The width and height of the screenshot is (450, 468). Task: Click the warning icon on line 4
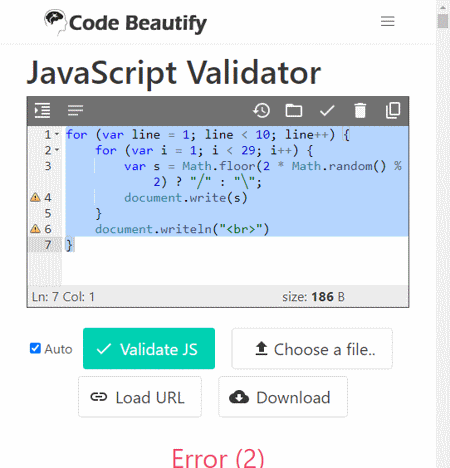pos(35,197)
